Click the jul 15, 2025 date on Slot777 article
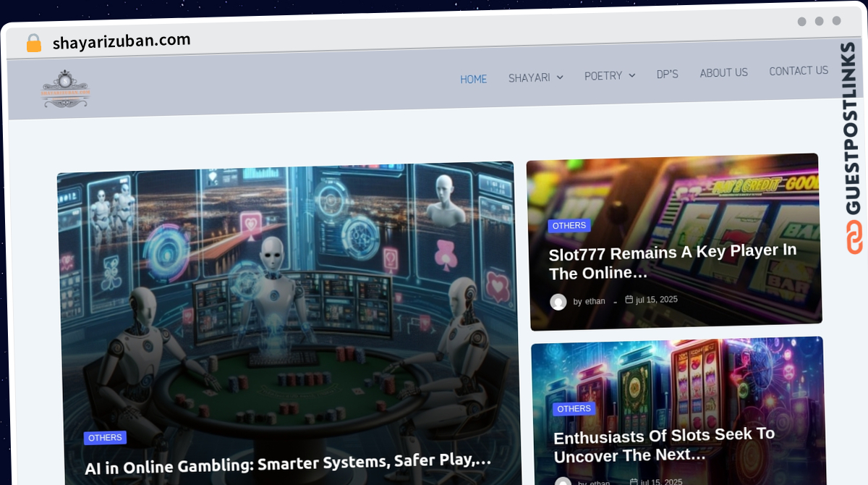The image size is (868, 485). click(x=657, y=299)
